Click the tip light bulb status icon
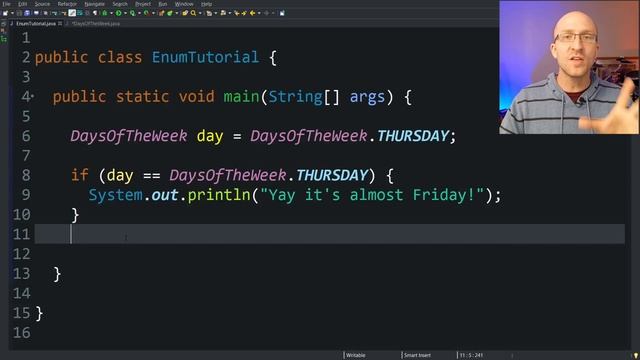Viewport: 640px width, 360px height. (636, 356)
